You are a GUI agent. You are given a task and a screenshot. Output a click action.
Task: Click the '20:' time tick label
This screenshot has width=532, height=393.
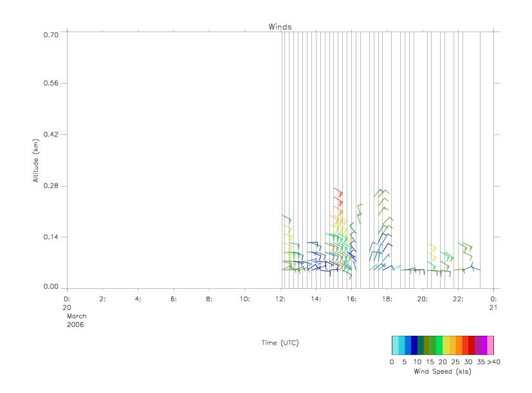423,299
